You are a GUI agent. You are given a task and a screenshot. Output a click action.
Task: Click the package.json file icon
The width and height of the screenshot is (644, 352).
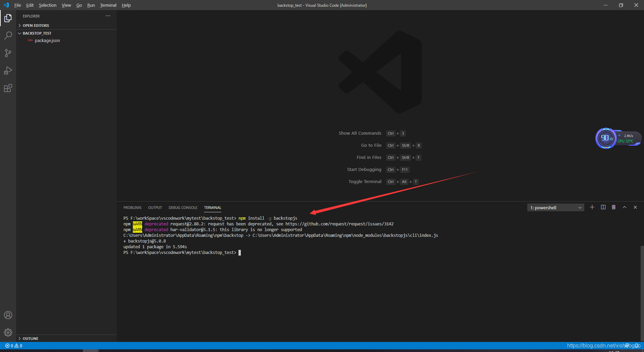click(x=30, y=40)
